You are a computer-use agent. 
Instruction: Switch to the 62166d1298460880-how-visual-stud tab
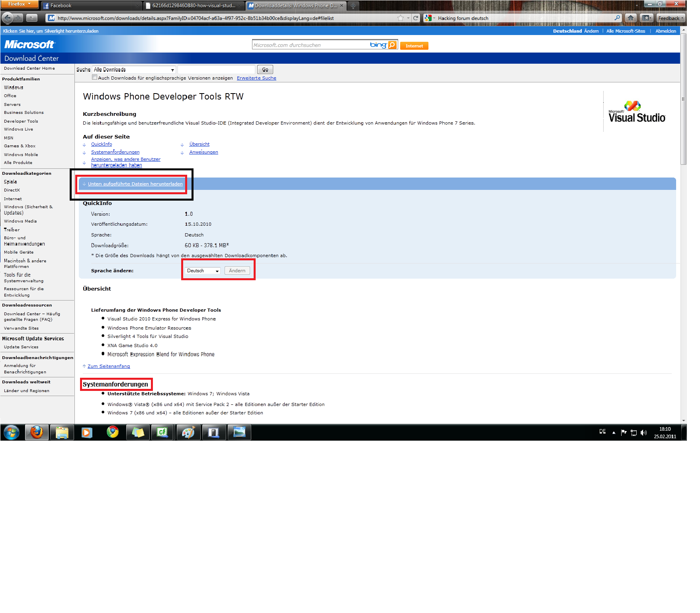194,6
